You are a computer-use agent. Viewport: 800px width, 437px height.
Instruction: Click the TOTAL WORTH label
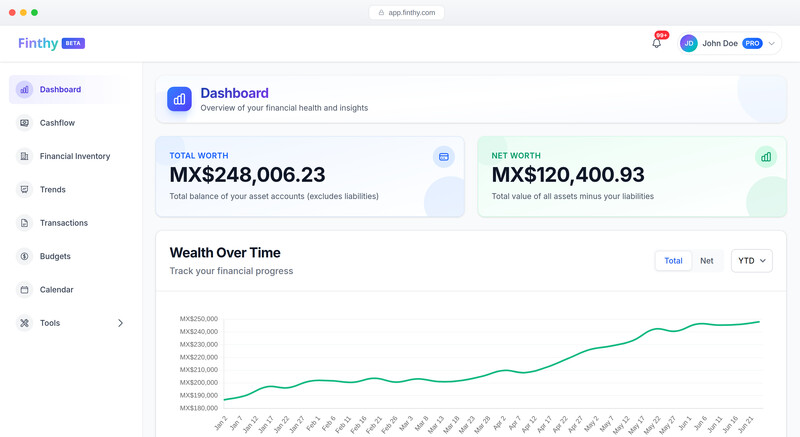pyautogui.click(x=199, y=156)
